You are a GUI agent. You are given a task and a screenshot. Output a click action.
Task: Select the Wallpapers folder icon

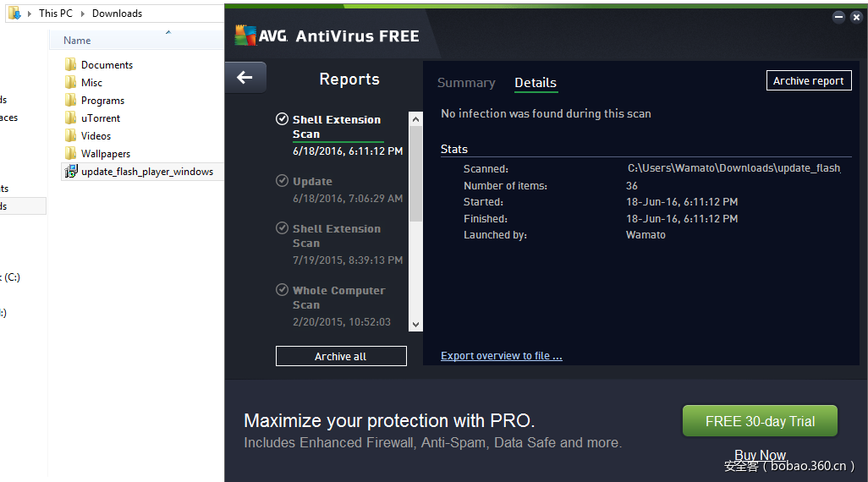coord(71,154)
